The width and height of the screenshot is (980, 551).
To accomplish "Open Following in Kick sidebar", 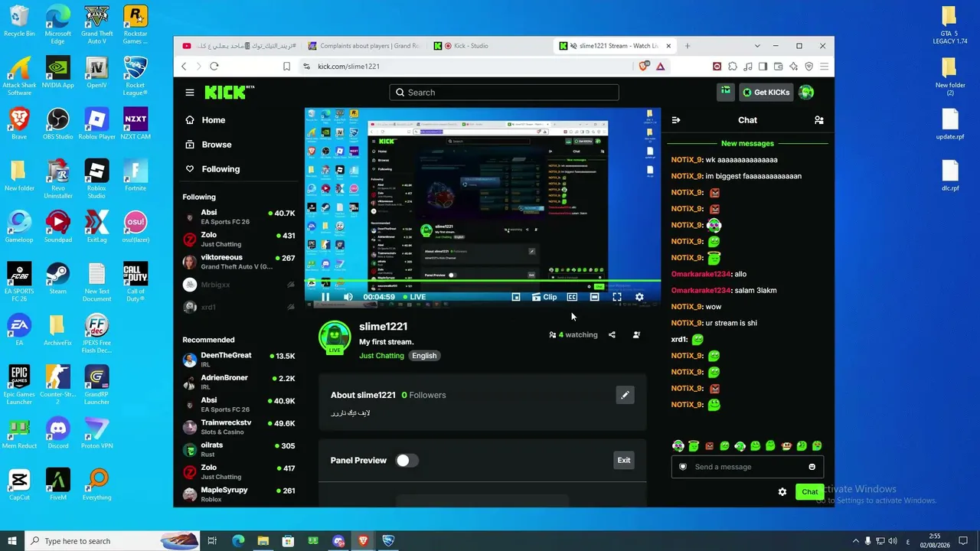I will coord(212,169).
